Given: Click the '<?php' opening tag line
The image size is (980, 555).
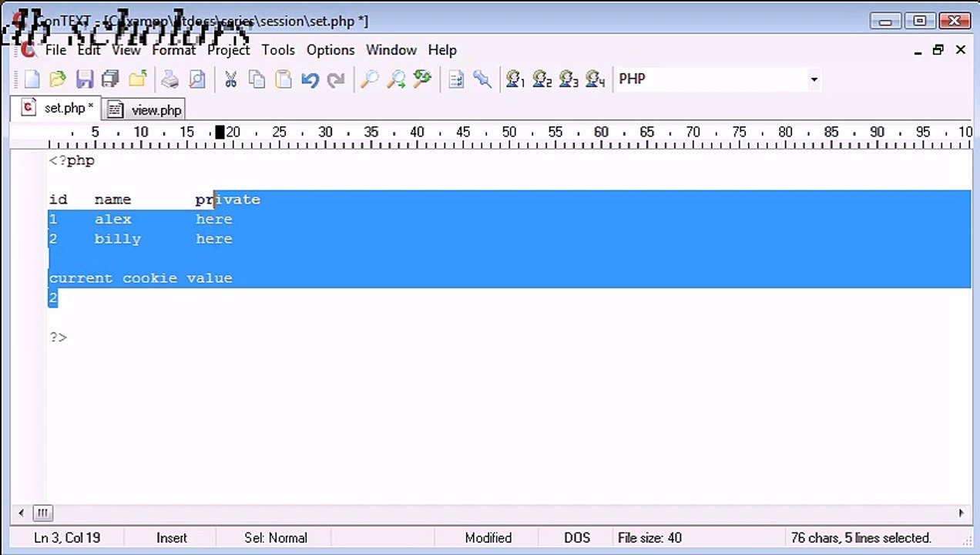Looking at the screenshot, I should pos(72,160).
